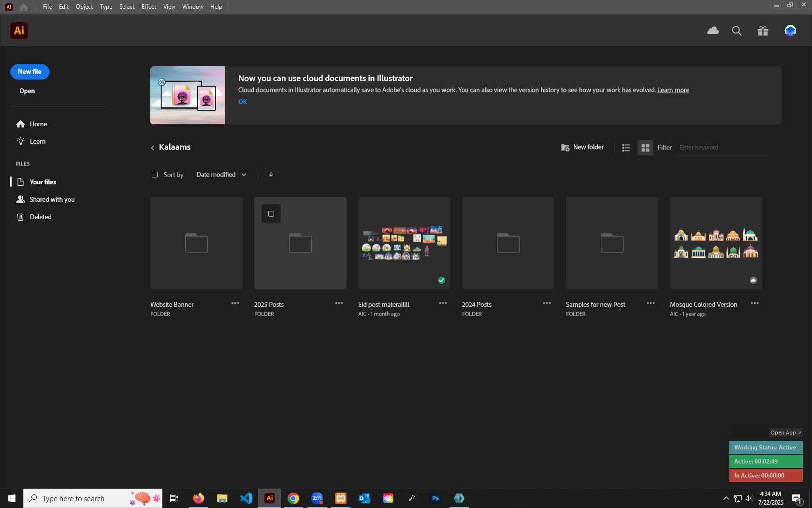Open Deleted files section
Screen dimensions: 812x508
click(34, 217)
